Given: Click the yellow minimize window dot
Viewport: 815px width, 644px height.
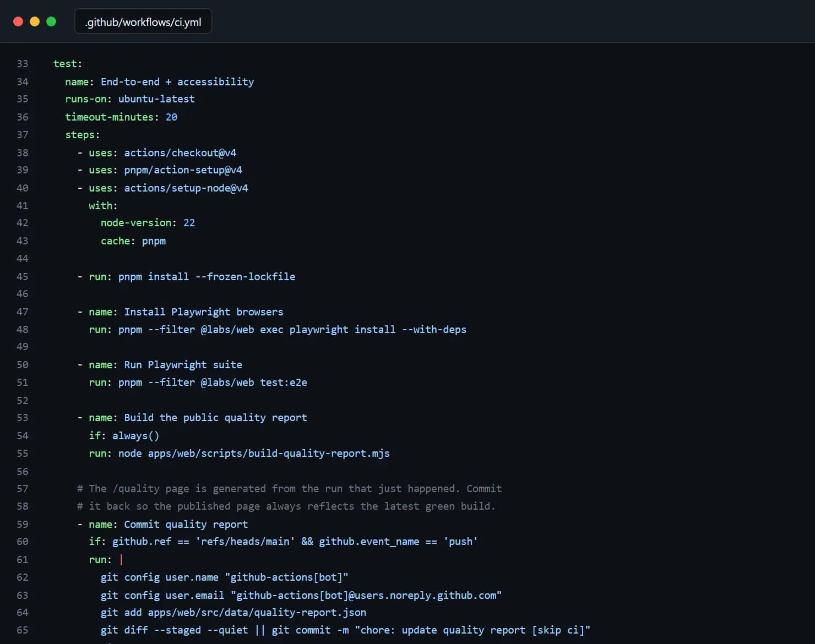Looking at the screenshot, I should pos(35,21).
